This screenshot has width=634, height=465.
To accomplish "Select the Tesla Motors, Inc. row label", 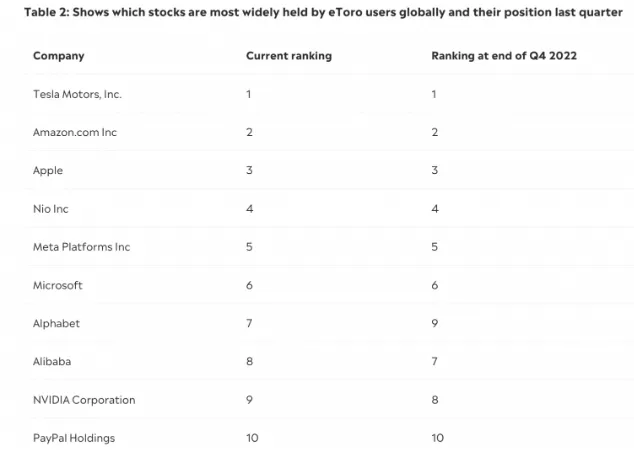I will (77, 94).
